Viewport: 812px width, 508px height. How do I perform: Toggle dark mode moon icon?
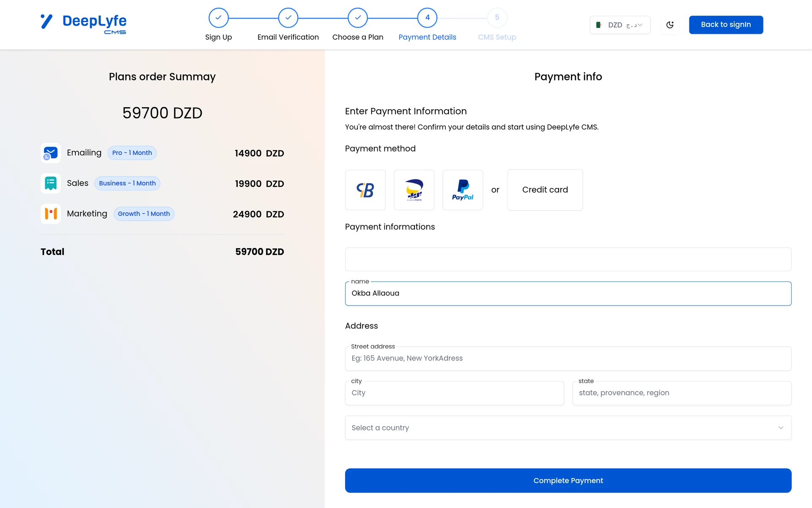click(670, 25)
